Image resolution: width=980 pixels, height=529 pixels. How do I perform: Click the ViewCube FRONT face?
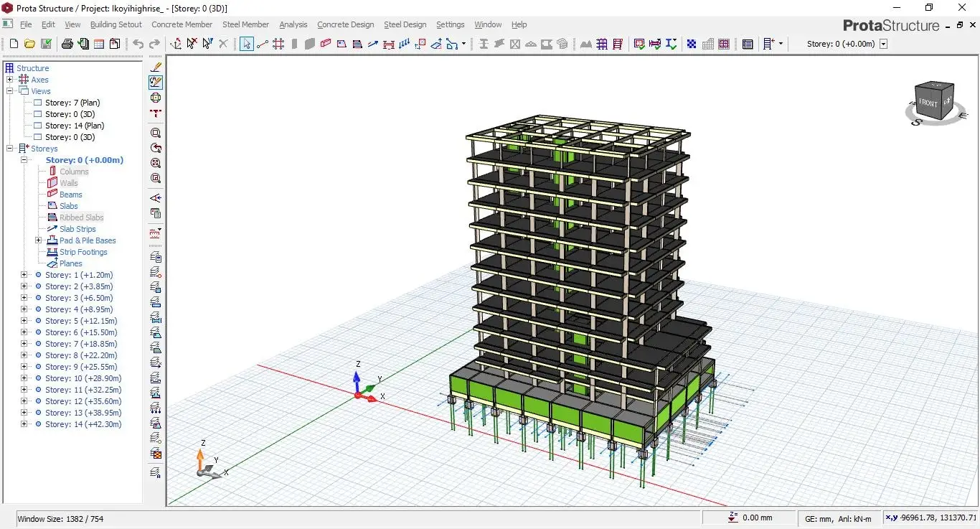click(928, 103)
